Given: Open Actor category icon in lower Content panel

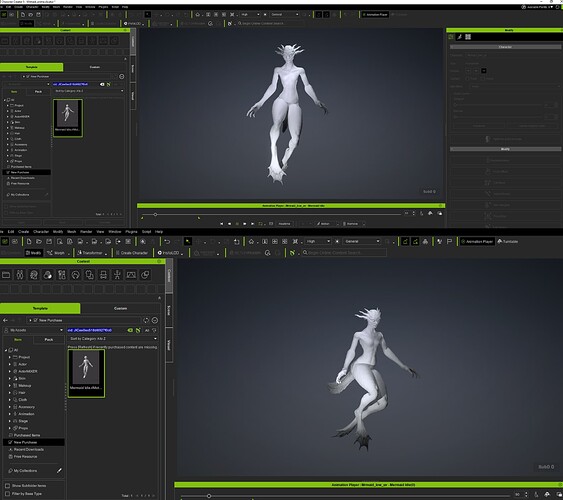Looking at the screenshot, I should click(x=20, y=275).
